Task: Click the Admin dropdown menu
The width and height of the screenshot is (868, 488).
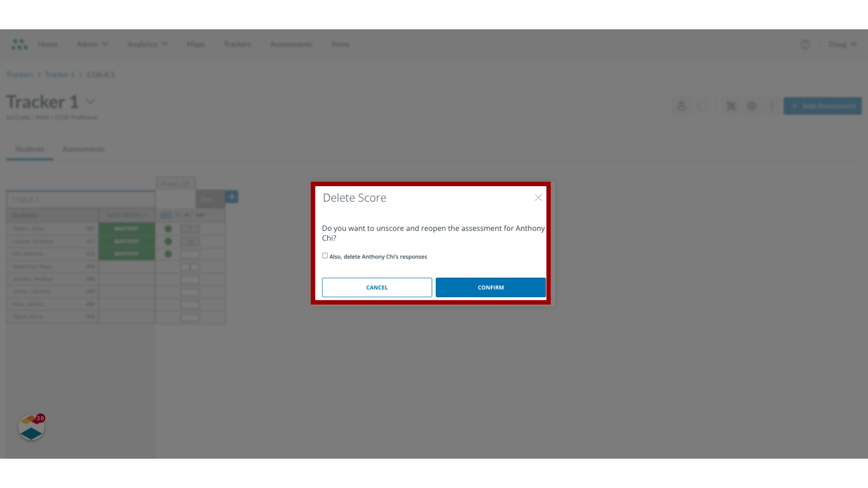Action: click(92, 43)
